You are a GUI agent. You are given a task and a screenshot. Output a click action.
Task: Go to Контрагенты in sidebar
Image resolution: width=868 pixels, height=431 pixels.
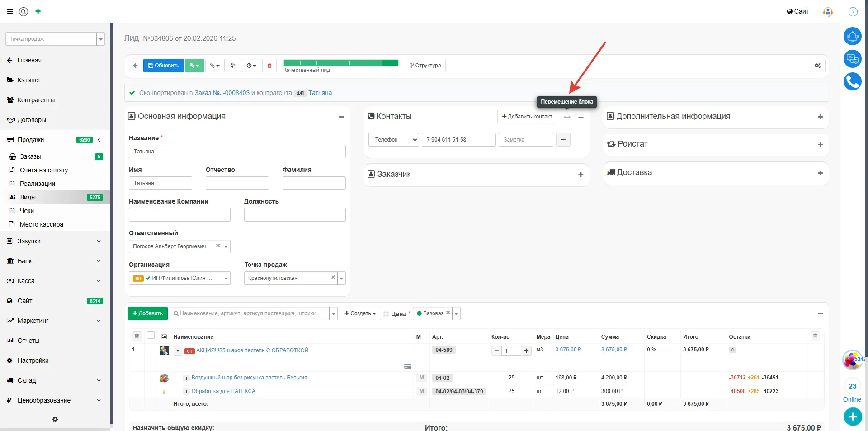click(x=36, y=100)
